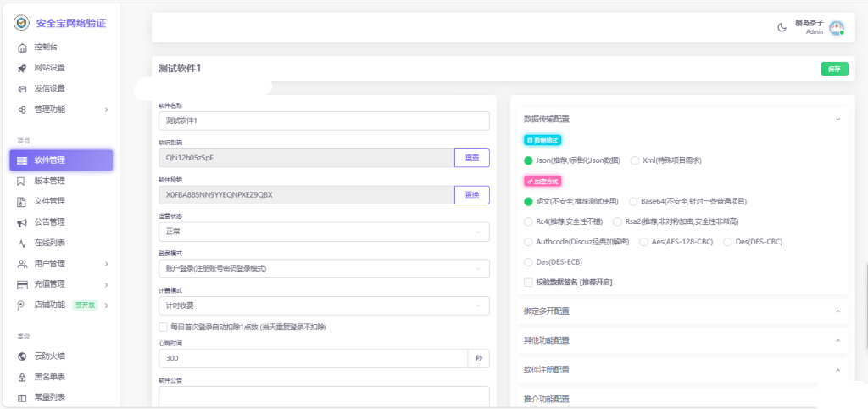Toggle dark mode with moon icon

click(x=782, y=28)
